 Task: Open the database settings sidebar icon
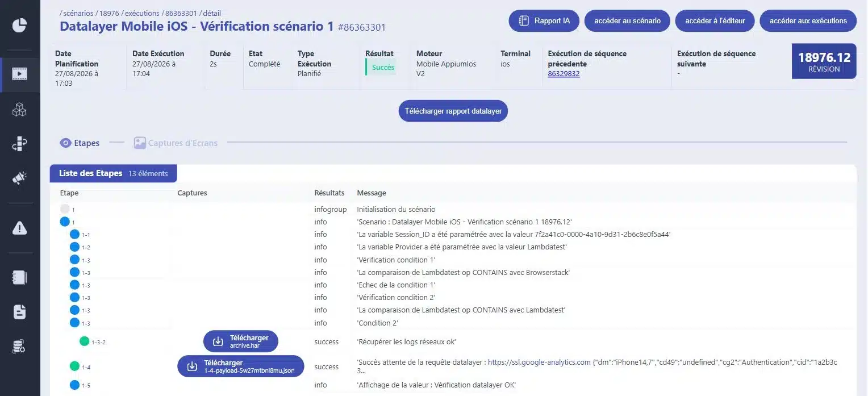tap(20, 346)
